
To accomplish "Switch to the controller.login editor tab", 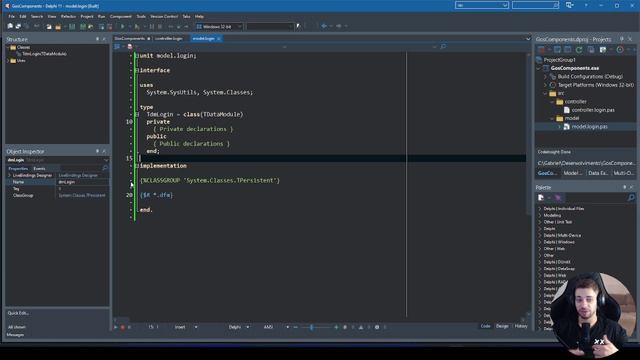I will click(169, 38).
